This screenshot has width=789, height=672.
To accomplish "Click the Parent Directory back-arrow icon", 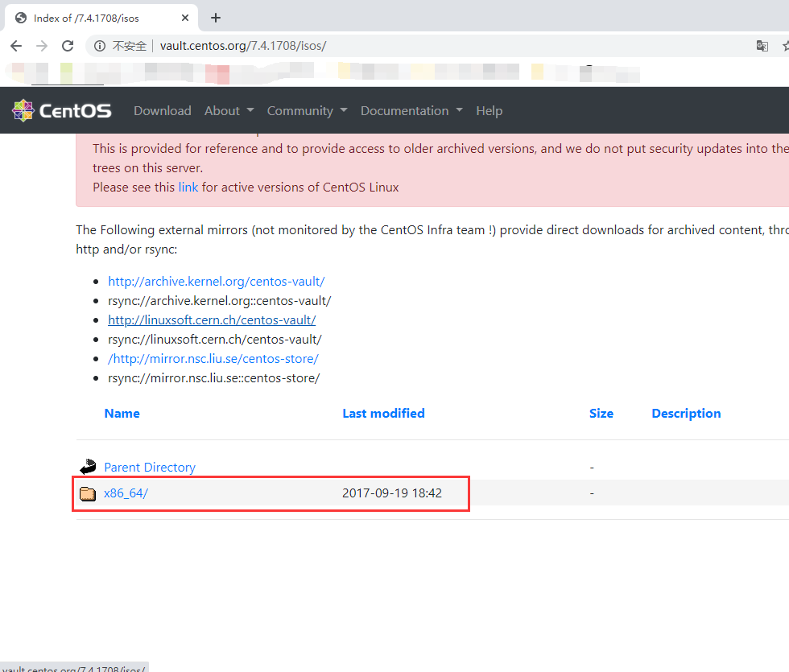I will tap(88, 467).
